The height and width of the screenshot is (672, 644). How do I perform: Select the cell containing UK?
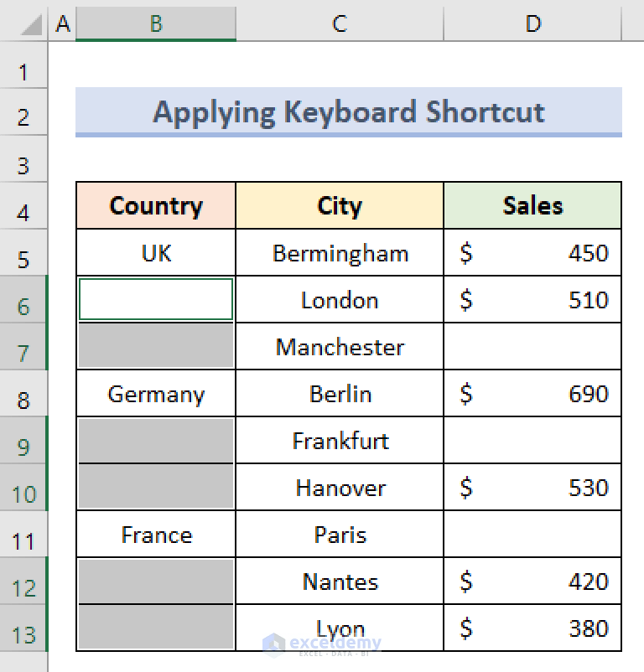pyautogui.click(x=155, y=252)
